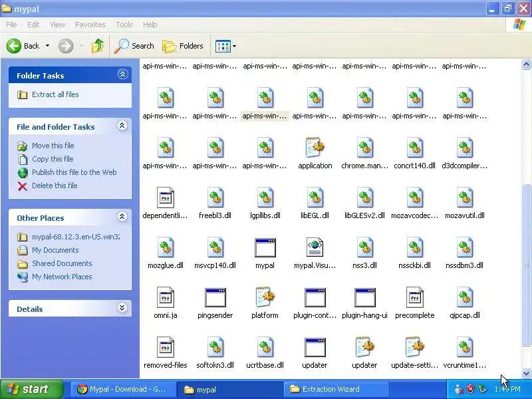The width and height of the screenshot is (532, 399).
Task: Select the platform settings file icon
Action: [x=265, y=297]
